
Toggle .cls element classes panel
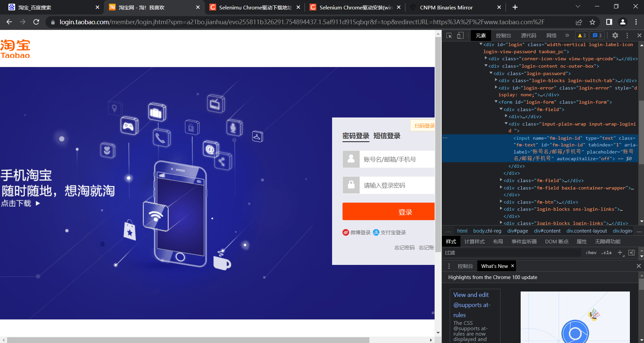(607, 253)
